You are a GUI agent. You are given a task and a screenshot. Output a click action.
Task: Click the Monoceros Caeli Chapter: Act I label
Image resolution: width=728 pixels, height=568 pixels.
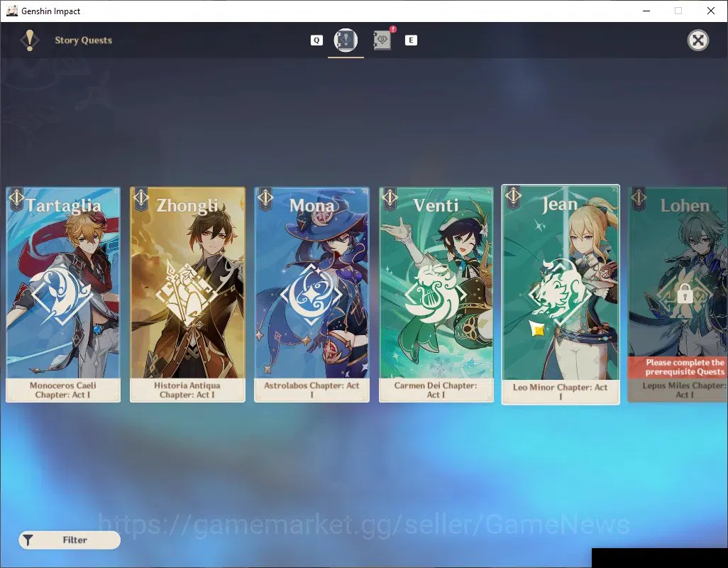(x=63, y=390)
